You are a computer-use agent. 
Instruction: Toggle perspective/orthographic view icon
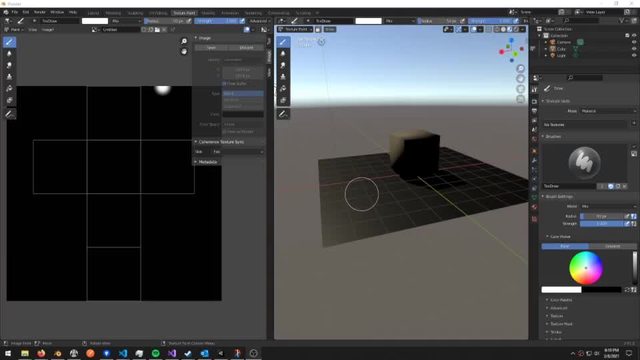(x=520, y=99)
